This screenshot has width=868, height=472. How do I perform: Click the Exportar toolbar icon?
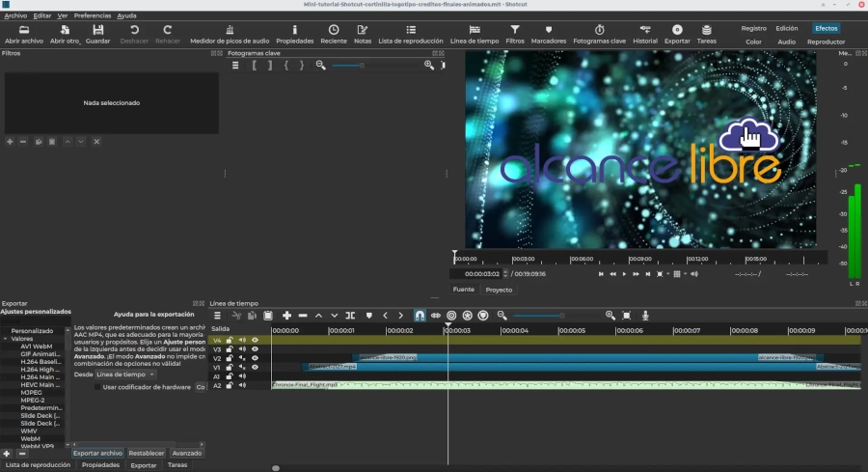click(x=677, y=29)
